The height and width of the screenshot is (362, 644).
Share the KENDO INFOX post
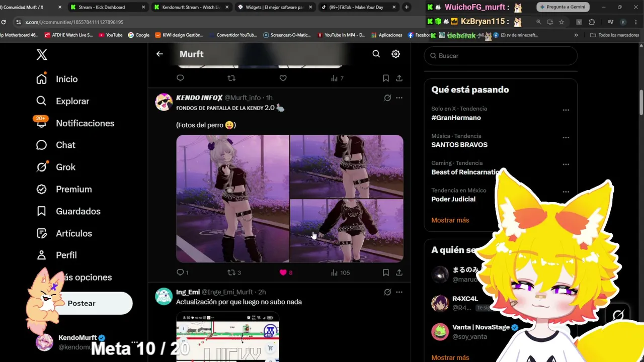click(399, 273)
